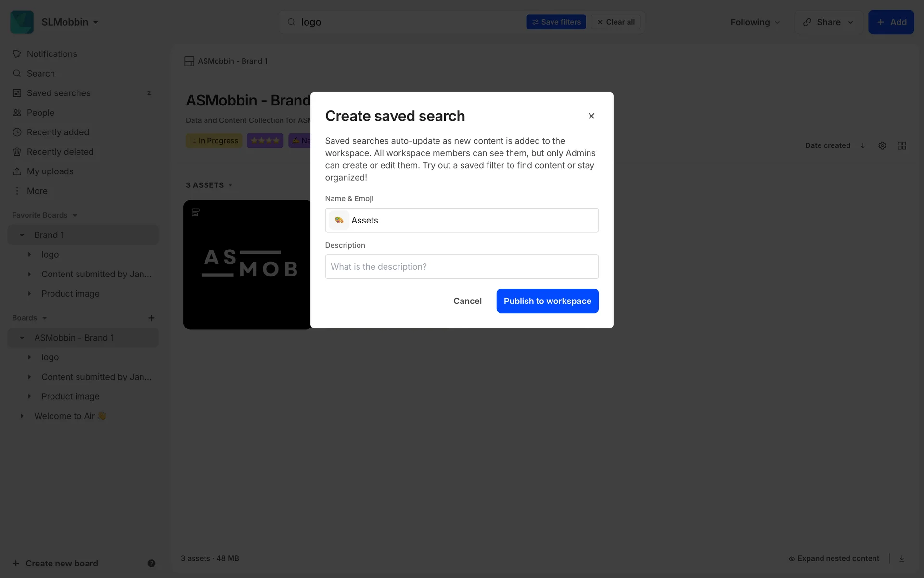This screenshot has width=924, height=578.
Task: Cancel the saved search creation
Action: [x=467, y=301]
